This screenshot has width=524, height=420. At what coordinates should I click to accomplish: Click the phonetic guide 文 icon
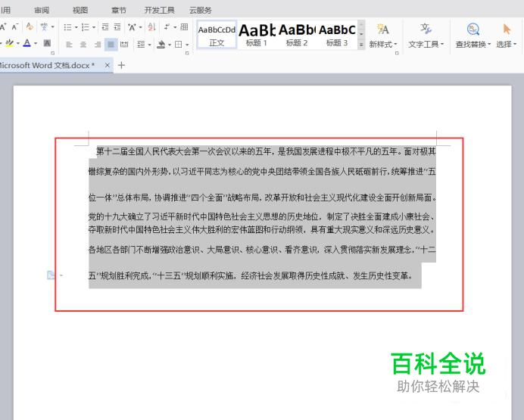pyautogui.click(x=44, y=26)
